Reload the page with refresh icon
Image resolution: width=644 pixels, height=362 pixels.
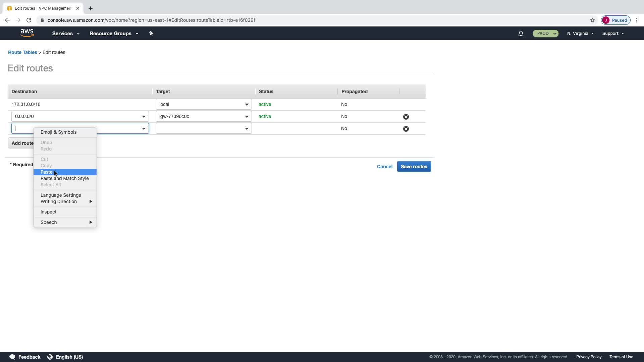(29, 20)
